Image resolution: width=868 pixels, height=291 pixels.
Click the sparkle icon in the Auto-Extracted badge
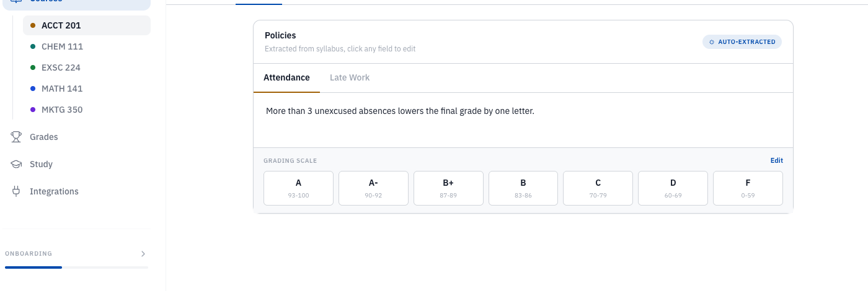712,42
